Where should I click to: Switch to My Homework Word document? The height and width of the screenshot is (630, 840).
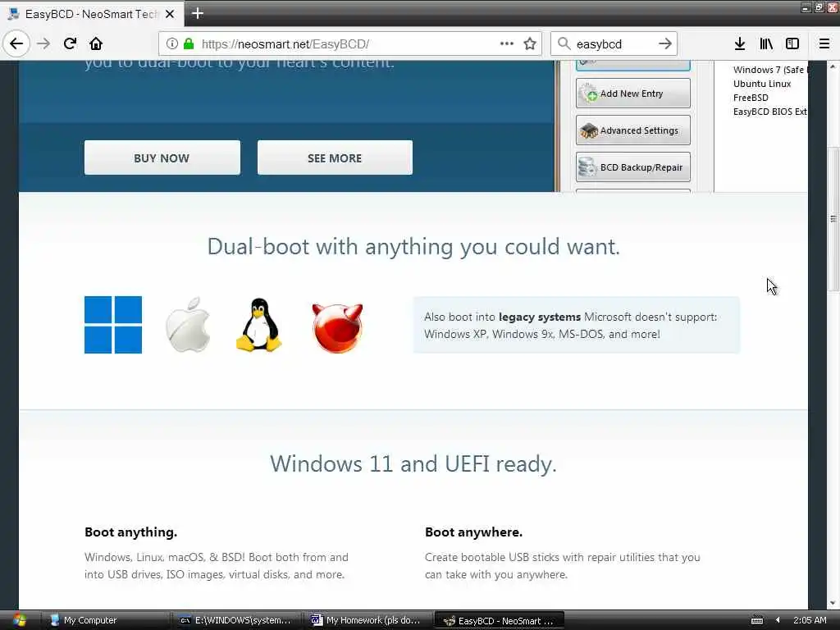coord(367,620)
